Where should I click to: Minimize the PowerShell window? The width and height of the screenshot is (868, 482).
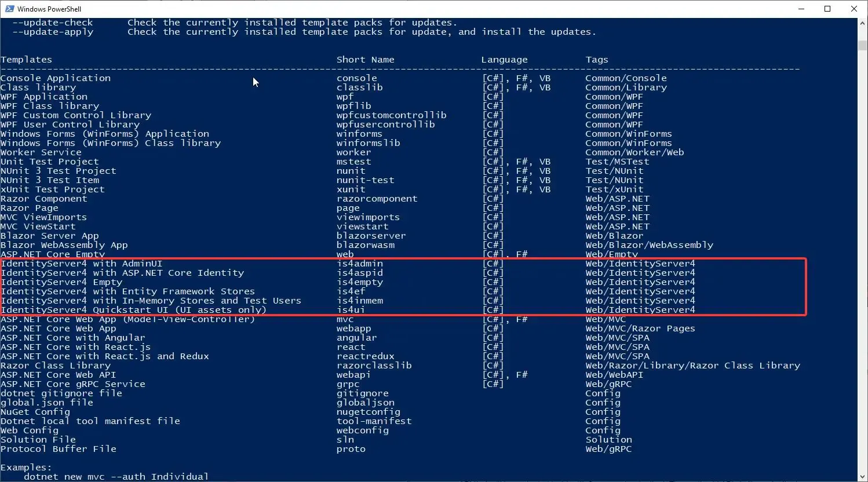[801, 9]
